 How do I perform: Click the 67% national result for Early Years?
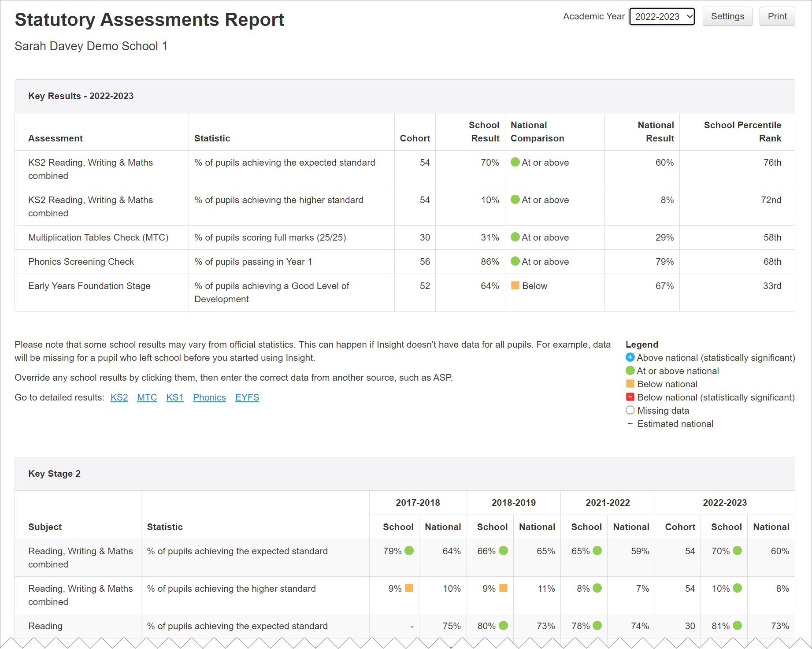point(664,286)
